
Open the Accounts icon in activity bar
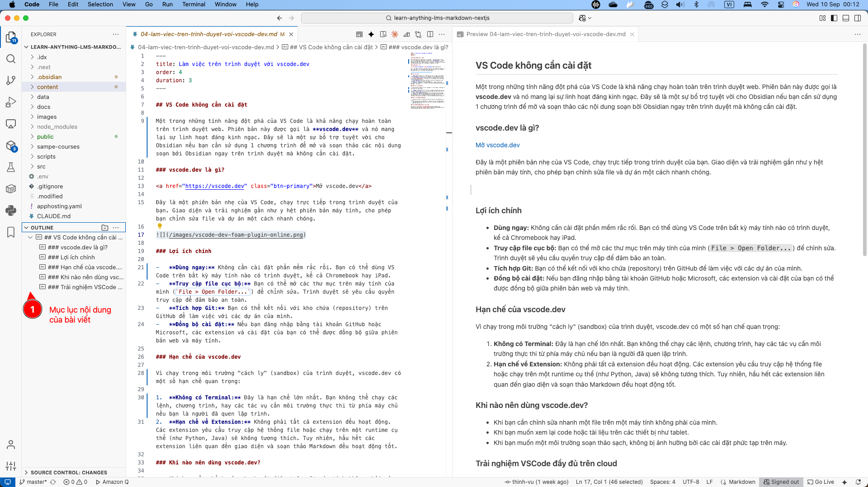pyautogui.click(x=11, y=445)
